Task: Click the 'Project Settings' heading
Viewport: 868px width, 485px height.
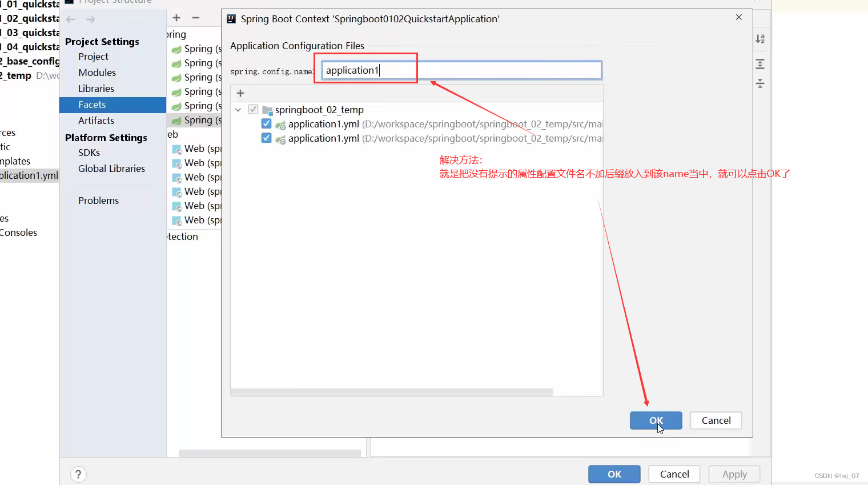Action: [x=102, y=42]
